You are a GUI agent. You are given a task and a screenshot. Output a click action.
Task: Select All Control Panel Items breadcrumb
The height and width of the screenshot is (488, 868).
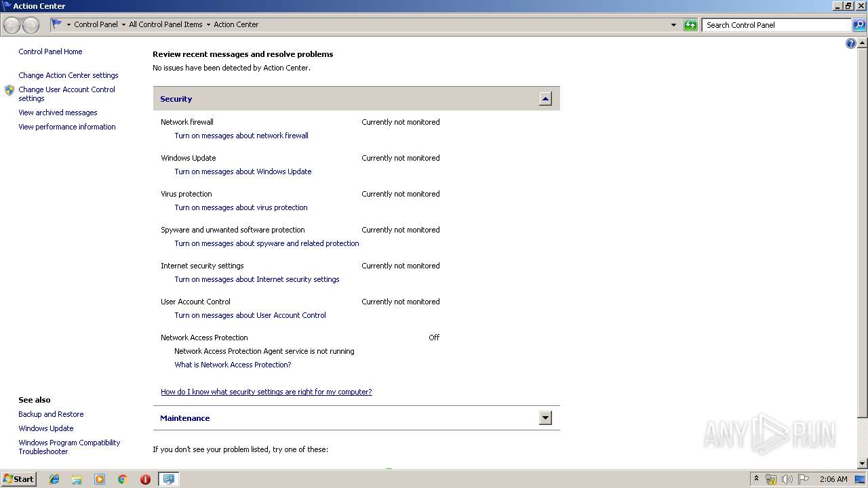click(165, 24)
